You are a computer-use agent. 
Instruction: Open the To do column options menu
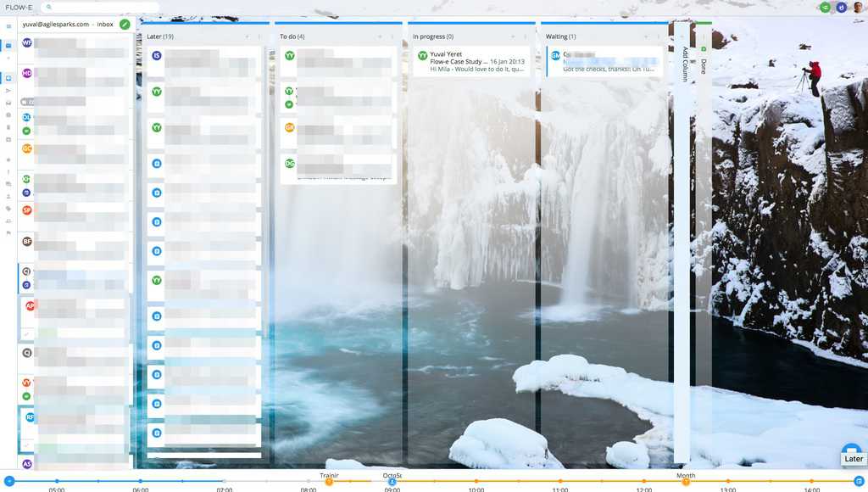(392, 36)
